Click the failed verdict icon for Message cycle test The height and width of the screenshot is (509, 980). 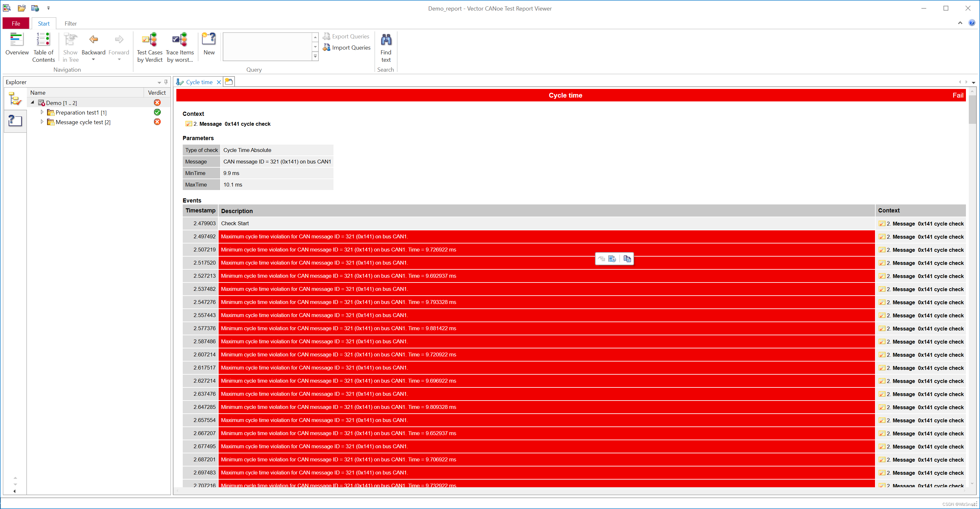click(157, 122)
